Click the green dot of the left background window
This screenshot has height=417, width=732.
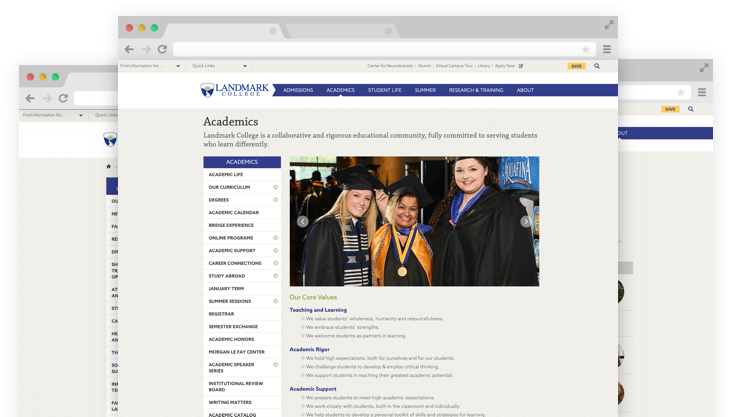55,77
